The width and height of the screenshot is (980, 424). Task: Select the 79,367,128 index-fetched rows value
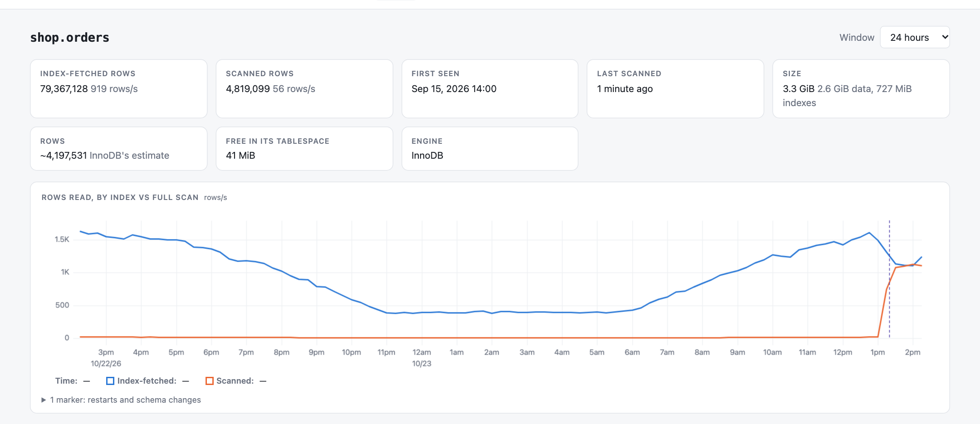(64, 89)
